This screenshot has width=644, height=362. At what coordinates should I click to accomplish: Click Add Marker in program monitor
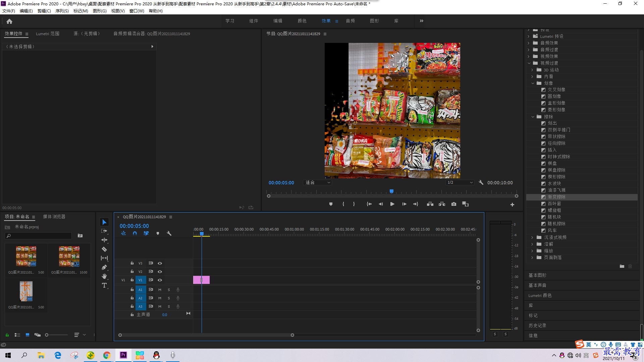coord(331,204)
